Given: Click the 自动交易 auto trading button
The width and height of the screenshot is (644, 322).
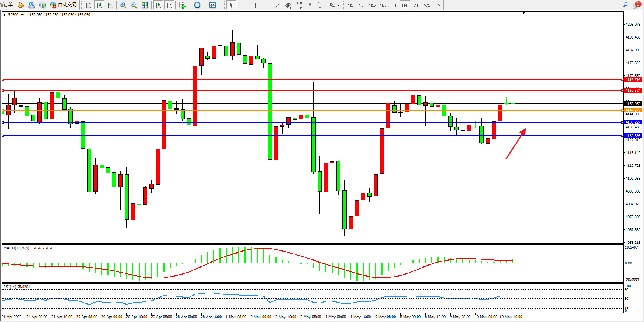Looking at the screenshot, I should coord(63,5).
